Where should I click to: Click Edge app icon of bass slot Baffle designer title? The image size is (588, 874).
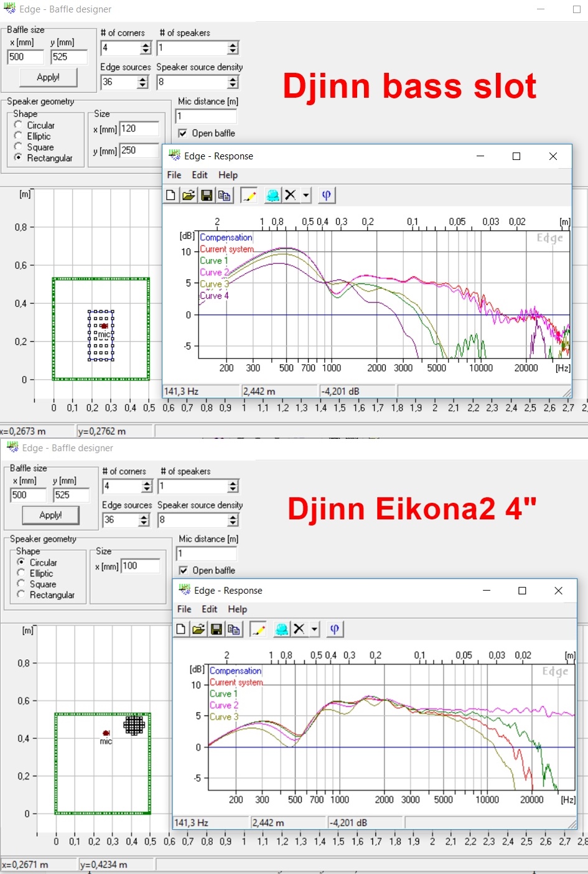9,9
